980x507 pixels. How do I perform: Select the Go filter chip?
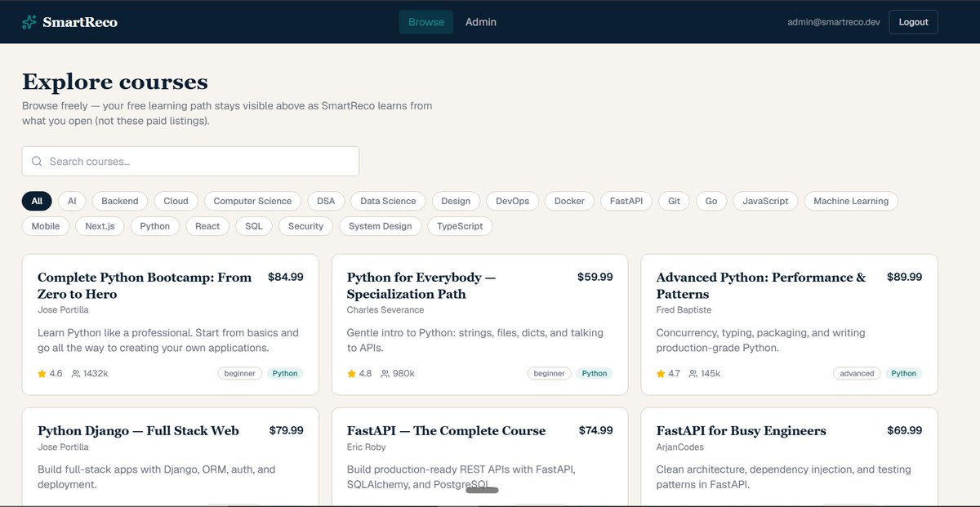[711, 201]
